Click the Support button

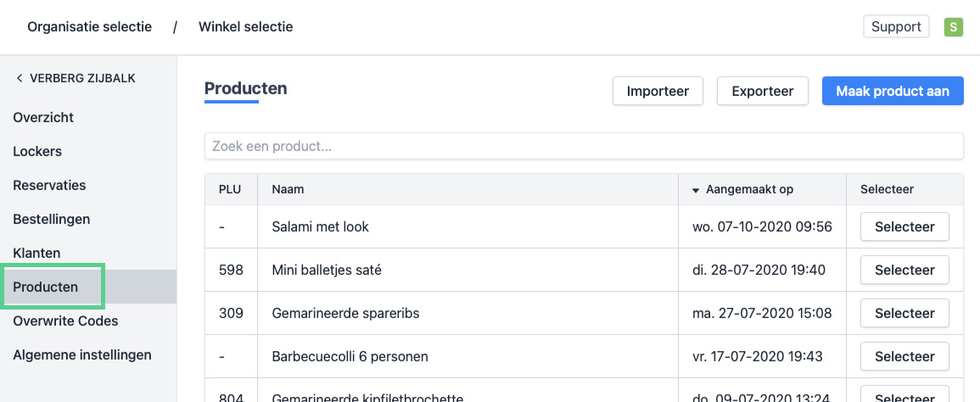click(896, 27)
